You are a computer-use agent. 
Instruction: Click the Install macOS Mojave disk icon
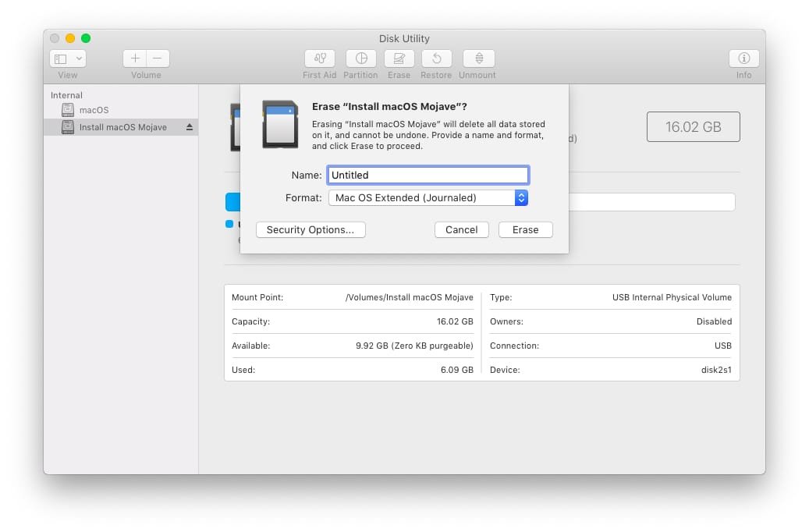68,127
